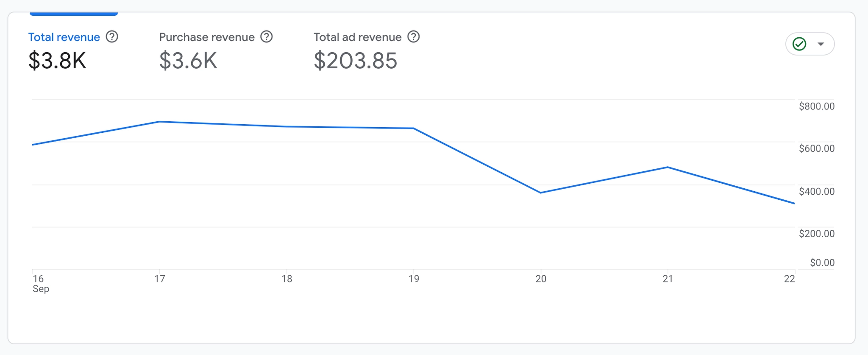This screenshot has height=355, width=868.
Task: Switch to the Total ad revenue tab
Action: pyautogui.click(x=357, y=37)
